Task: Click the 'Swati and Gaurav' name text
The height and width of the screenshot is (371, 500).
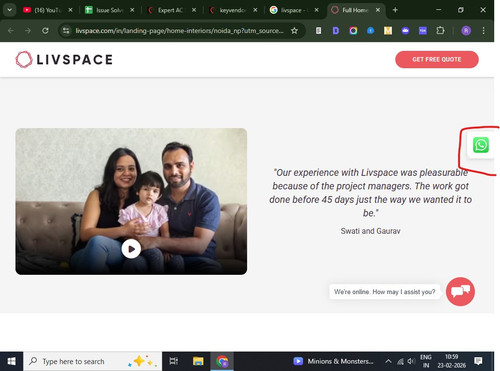Action: [x=370, y=231]
